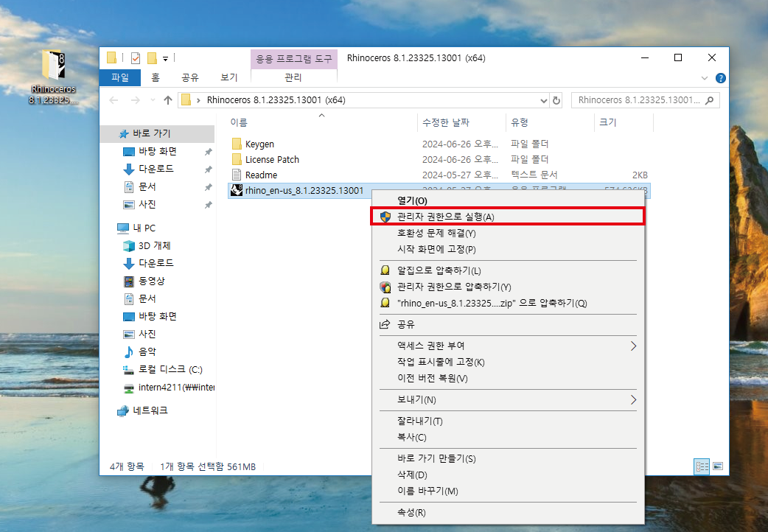This screenshot has height=532, width=768.
Task: Open pinned 바탕 화면 under 바로 가기
Action: [x=157, y=151]
